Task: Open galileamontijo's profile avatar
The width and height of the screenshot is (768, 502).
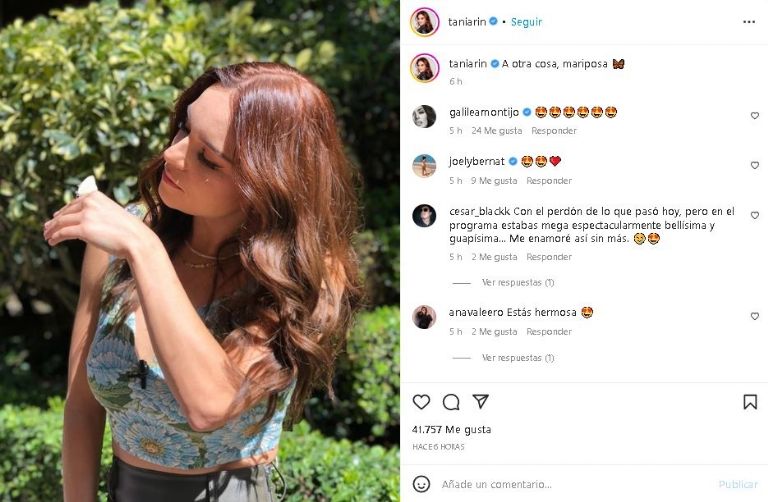Action: click(424, 116)
